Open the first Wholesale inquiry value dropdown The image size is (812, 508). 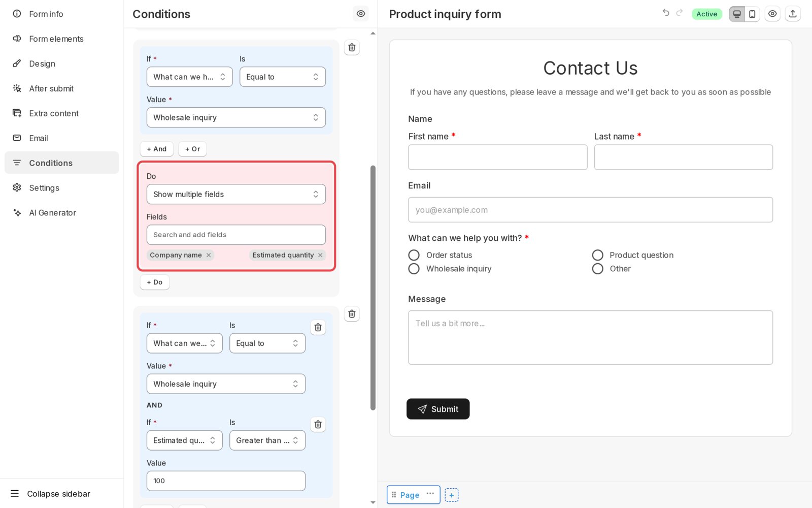[236, 117]
